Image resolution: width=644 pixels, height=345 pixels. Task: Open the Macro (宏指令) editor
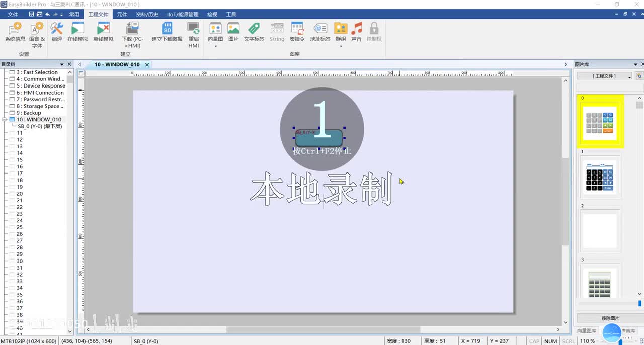(x=297, y=32)
